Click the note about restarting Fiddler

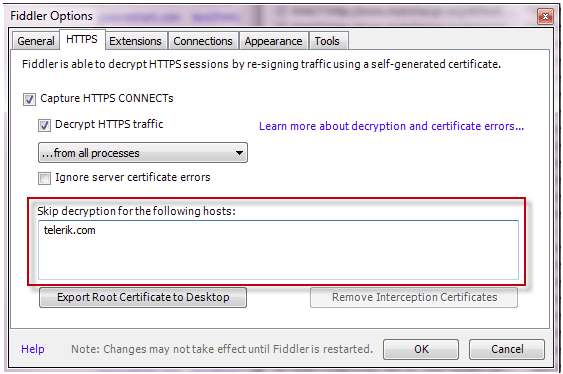pos(222,349)
